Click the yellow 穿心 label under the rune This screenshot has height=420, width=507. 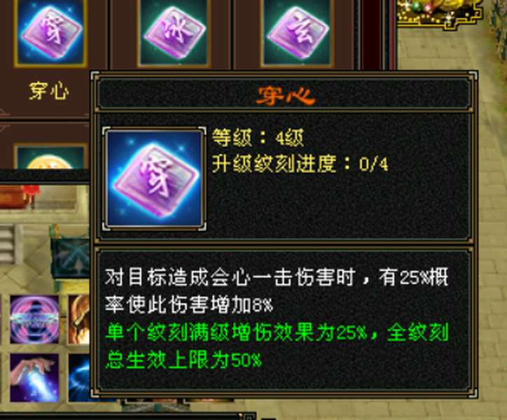(x=49, y=90)
